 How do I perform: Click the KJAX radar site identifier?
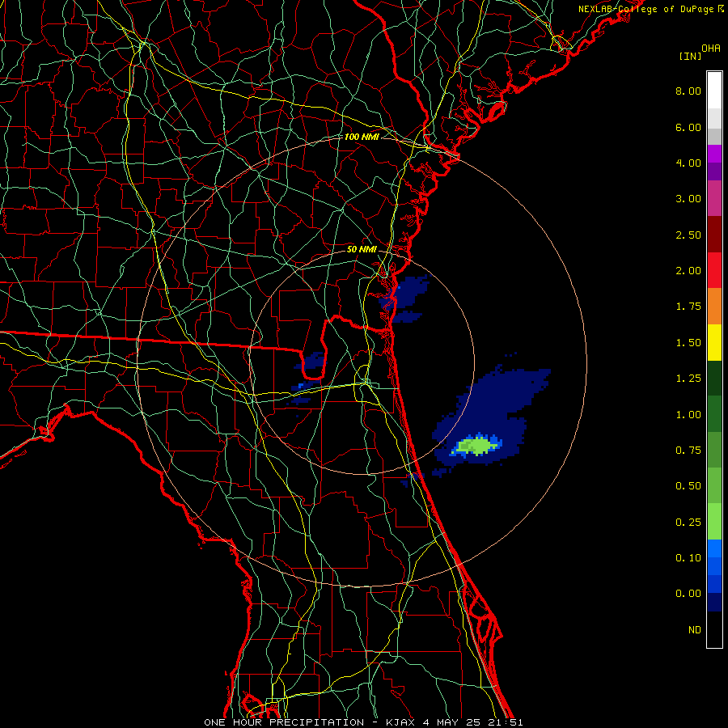400,722
